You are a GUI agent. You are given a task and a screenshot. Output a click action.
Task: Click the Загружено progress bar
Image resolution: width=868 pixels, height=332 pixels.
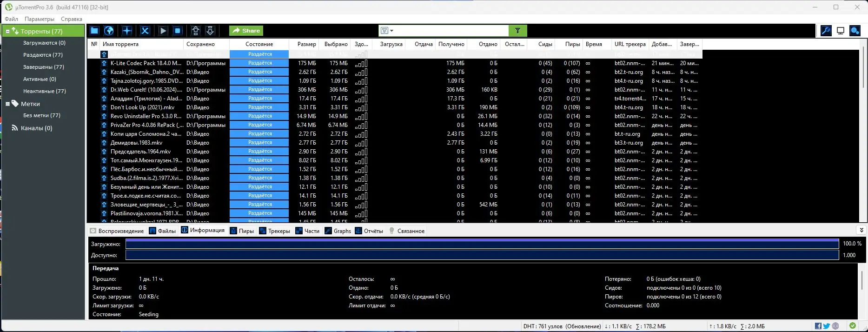point(483,244)
